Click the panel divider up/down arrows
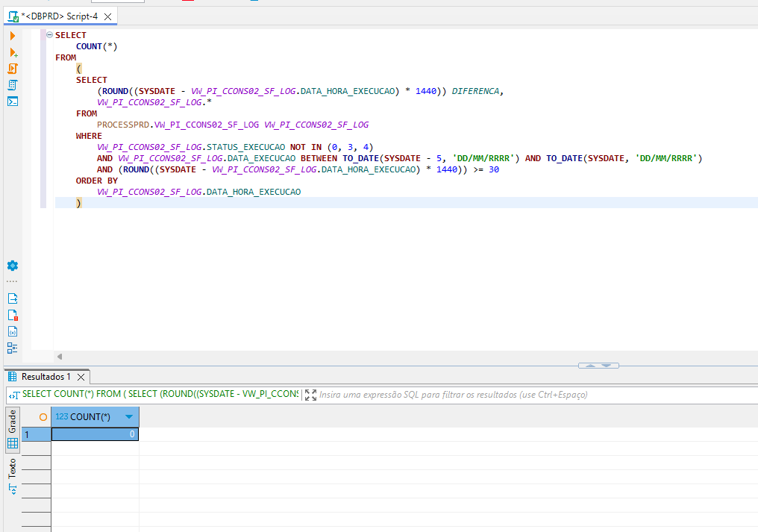Screen dimensions: 758x532 pyautogui.click(x=598, y=366)
